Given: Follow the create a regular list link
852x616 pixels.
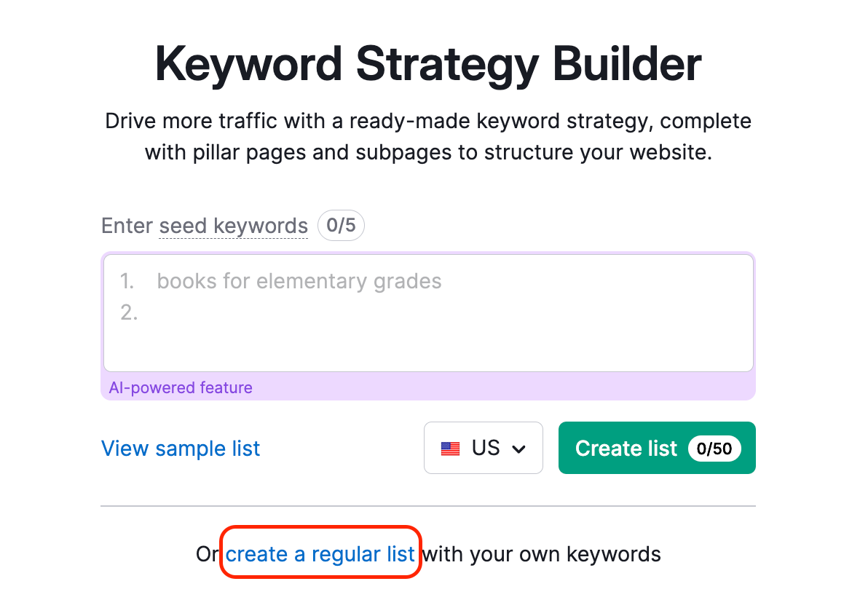Looking at the screenshot, I should 320,555.
